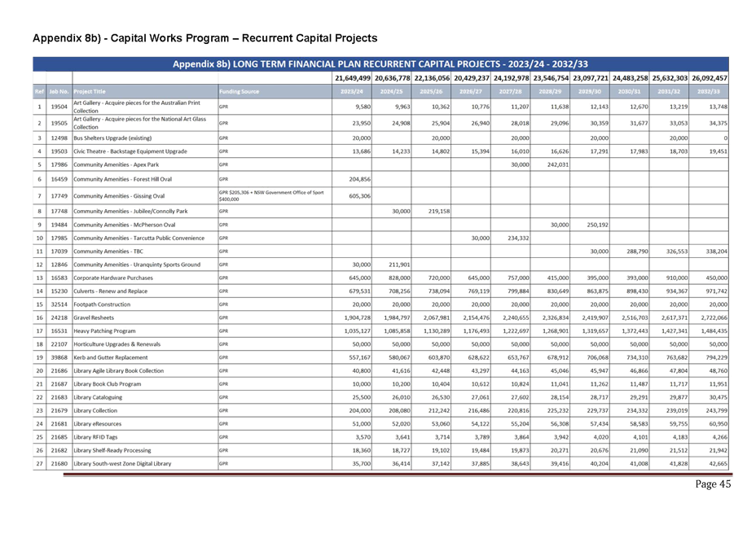Click 'Library South-west Zone Digital Library' title

[122, 464]
